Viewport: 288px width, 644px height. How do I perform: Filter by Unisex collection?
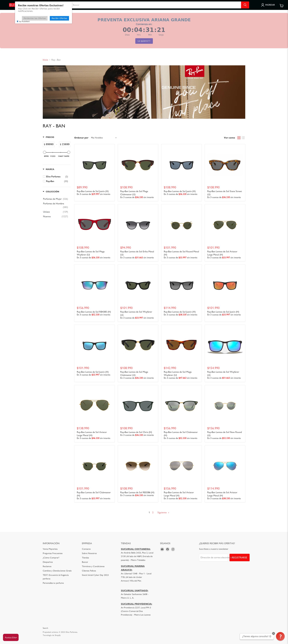click(x=46, y=212)
